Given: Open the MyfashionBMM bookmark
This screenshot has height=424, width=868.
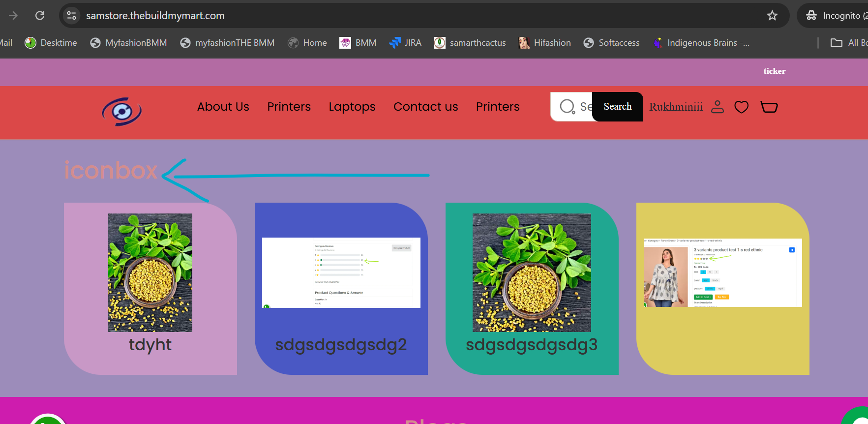Looking at the screenshot, I should pyautogui.click(x=128, y=43).
